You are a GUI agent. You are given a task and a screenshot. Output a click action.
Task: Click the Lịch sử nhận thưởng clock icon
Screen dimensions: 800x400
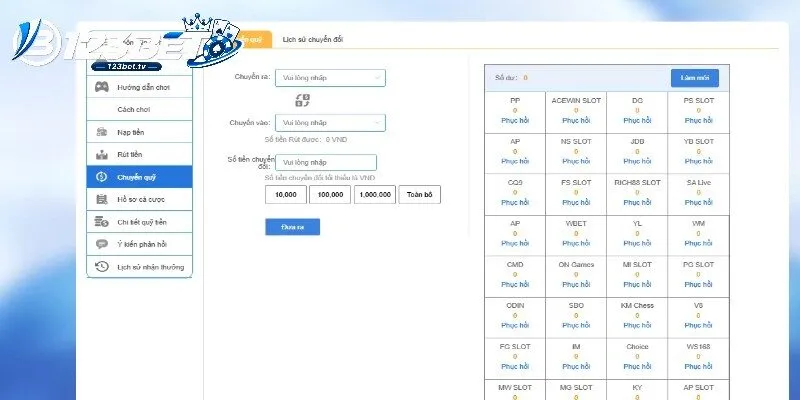pos(102,267)
